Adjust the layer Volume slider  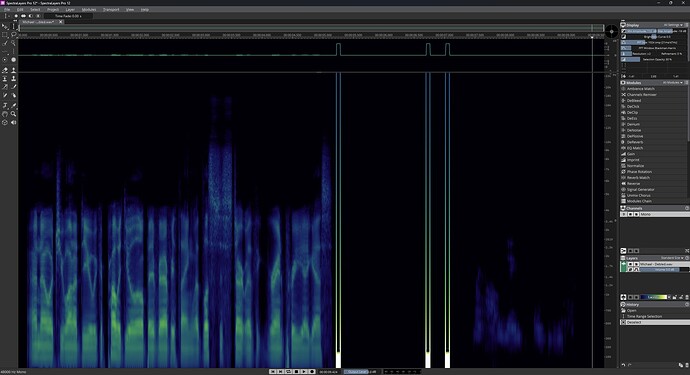(x=659, y=269)
